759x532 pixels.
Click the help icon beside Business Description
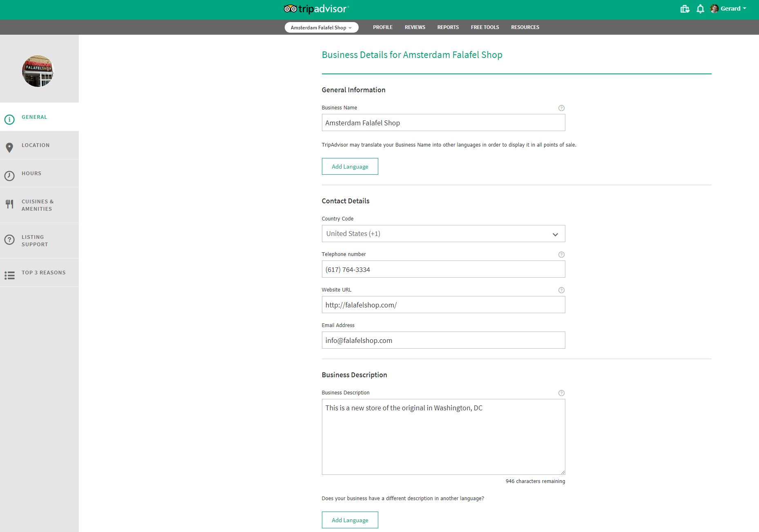(x=561, y=393)
